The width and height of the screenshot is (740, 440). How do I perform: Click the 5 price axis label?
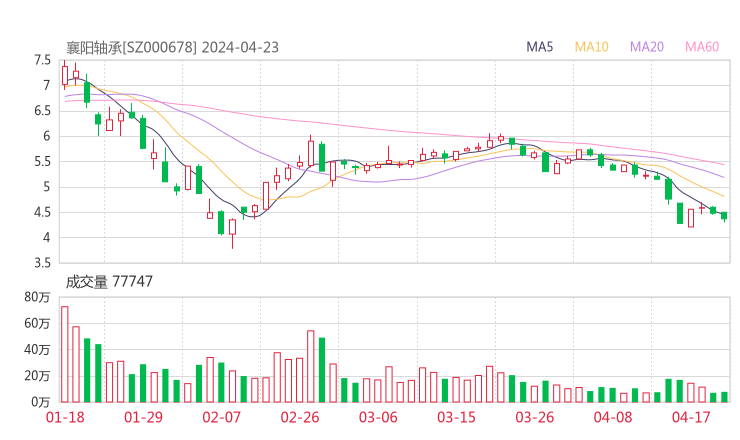point(46,187)
